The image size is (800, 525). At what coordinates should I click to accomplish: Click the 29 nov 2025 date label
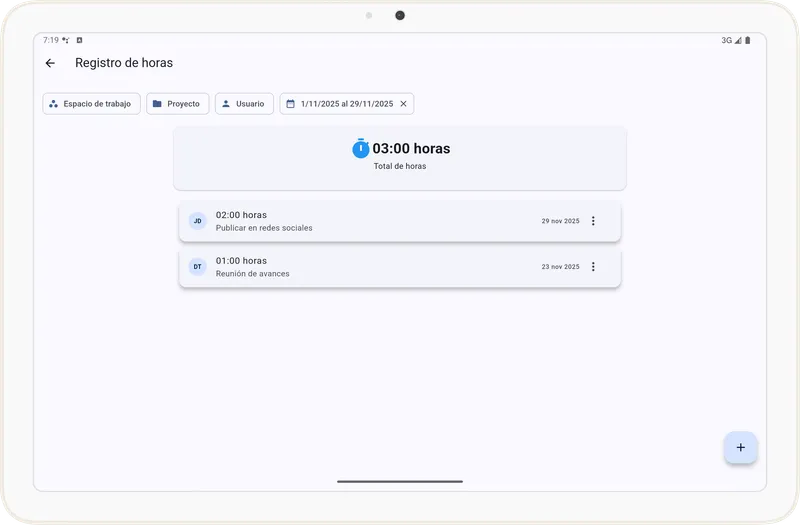coord(560,221)
